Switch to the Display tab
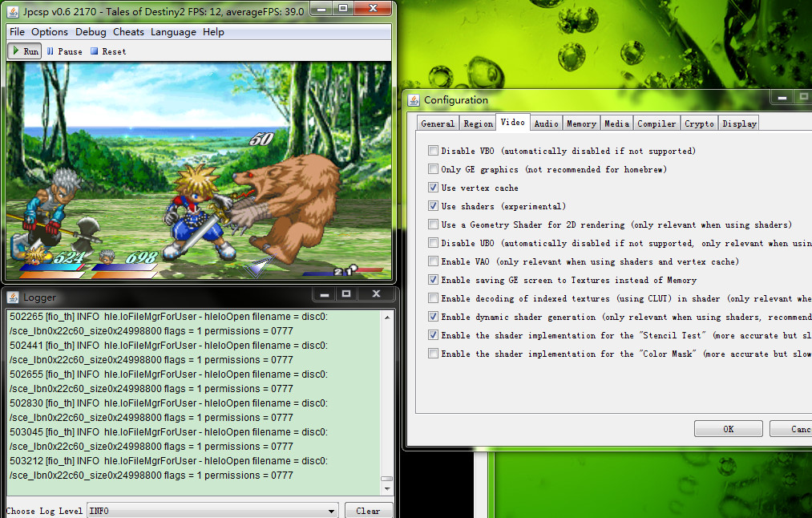The width and height of the screenshot is (812, 518). click(x=740, y=123)
